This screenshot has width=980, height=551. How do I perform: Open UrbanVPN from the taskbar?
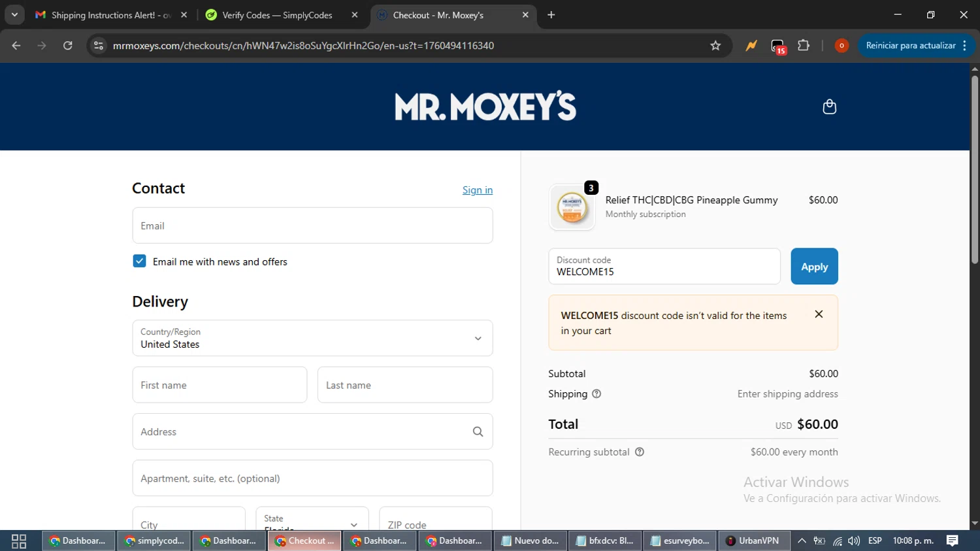[x=753, y=541]
